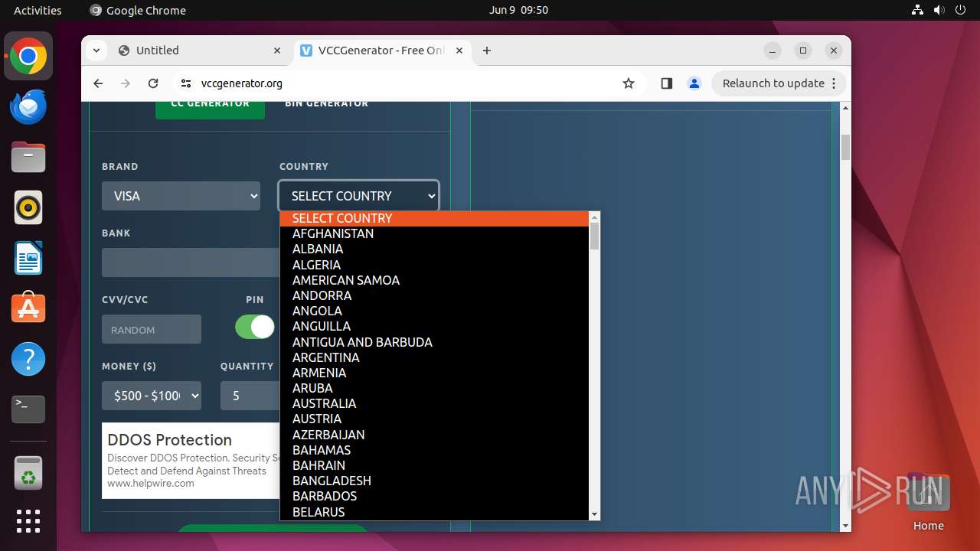
Task: Choose ANGUILLA from the country list
Action: [434, 327]
